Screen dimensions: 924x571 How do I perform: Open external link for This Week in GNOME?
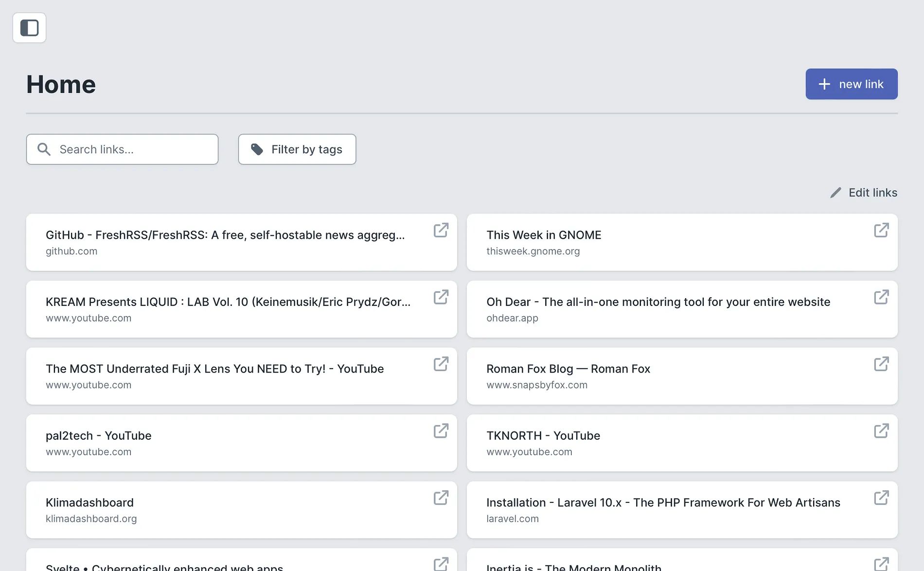point(881,230)
